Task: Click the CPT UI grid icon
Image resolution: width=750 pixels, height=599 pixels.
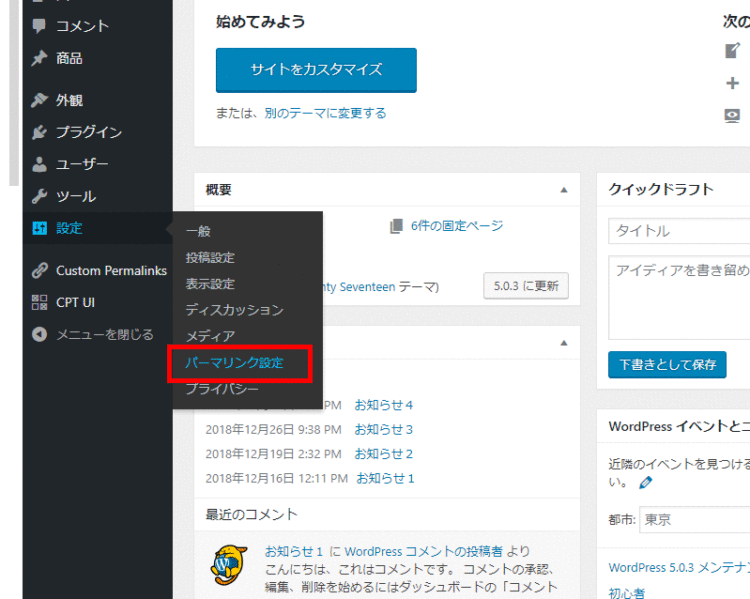Action: click(x=39, y=302)
